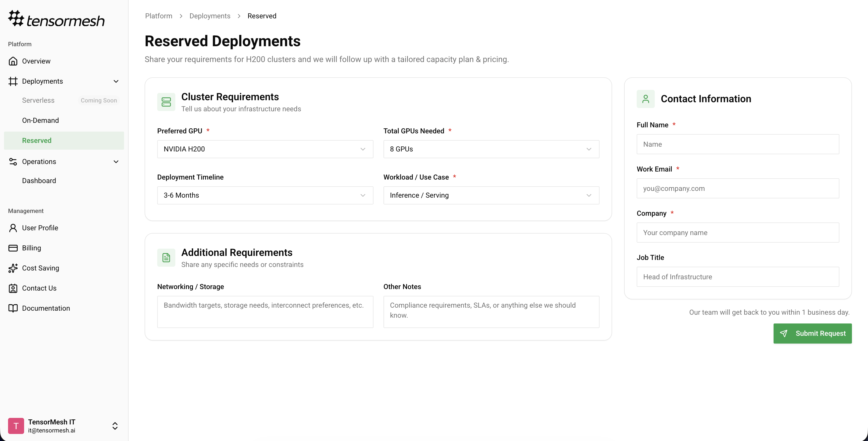Click the Billing card icon
This screenshot has height=441, width=868.
[x=13, y=248]
